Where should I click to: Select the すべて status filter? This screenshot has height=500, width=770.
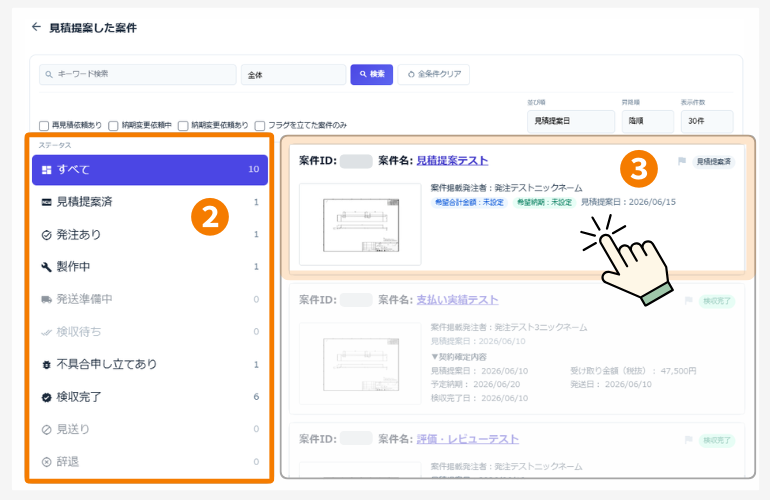pos(150,170)
